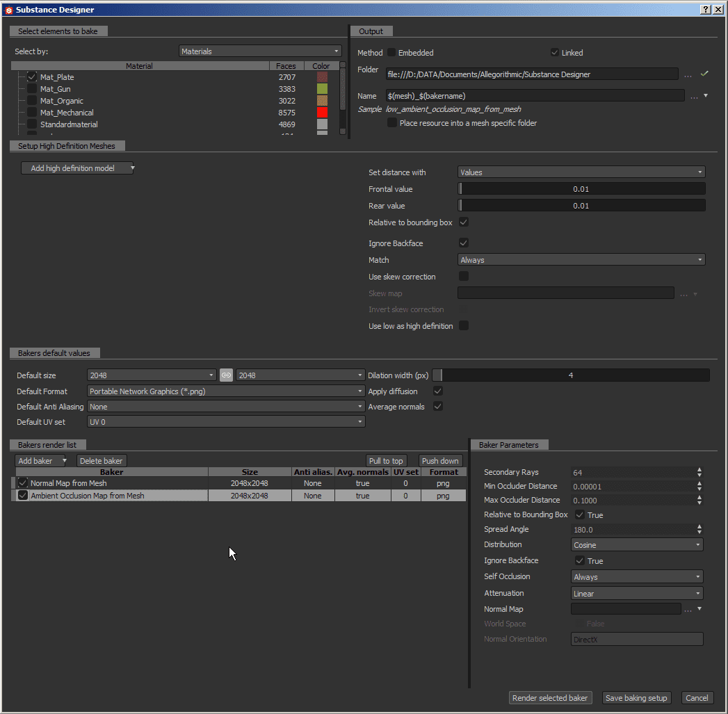Check the Mat_Organic material checkbox

coord(32,100)
